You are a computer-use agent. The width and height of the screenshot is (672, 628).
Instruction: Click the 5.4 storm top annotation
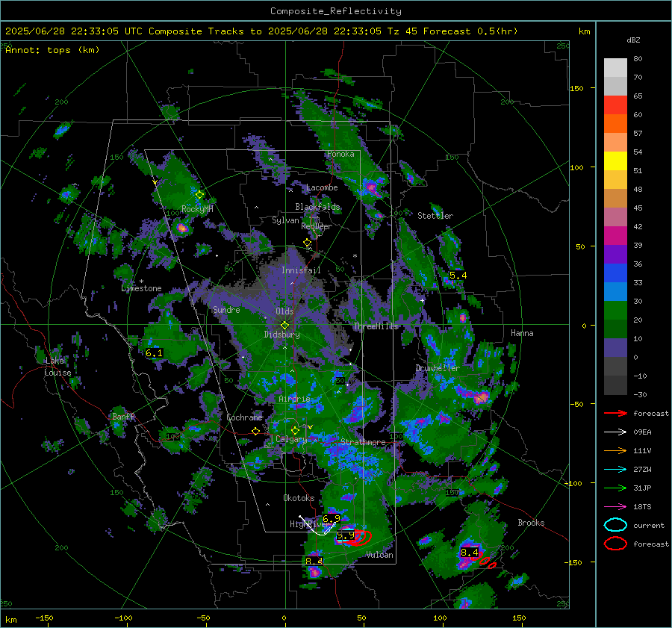458,276
